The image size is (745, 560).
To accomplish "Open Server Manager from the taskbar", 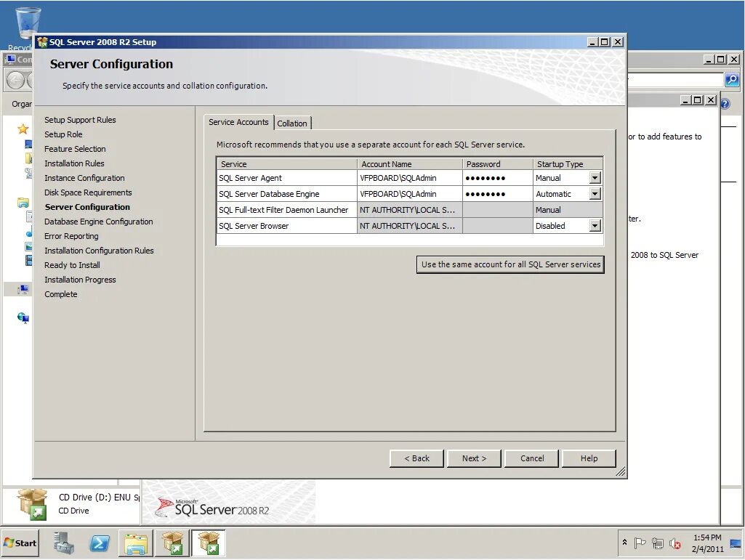I will point(64,543).
